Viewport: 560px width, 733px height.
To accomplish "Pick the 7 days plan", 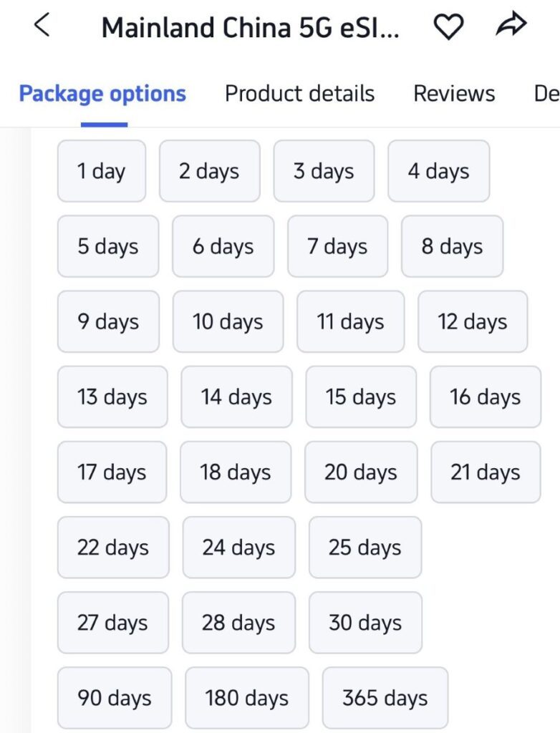I will (337, 246).
